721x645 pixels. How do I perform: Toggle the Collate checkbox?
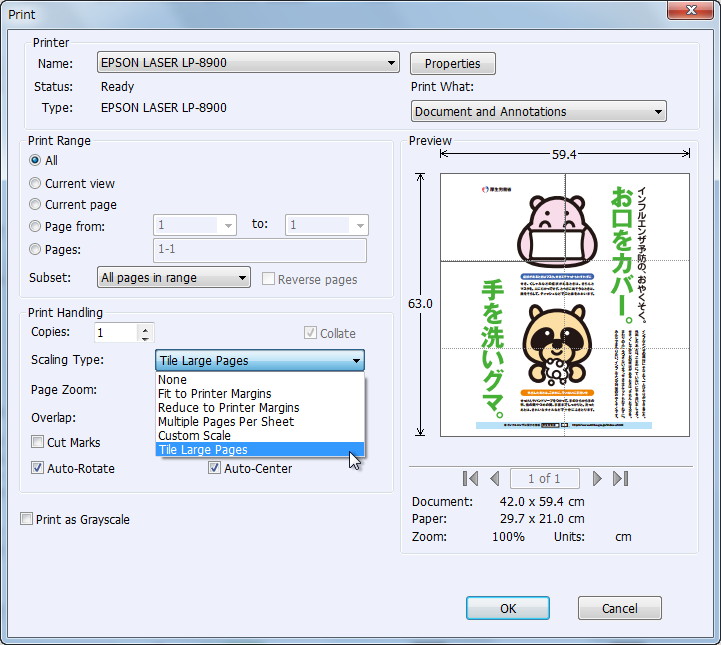[x=310, y=333]
